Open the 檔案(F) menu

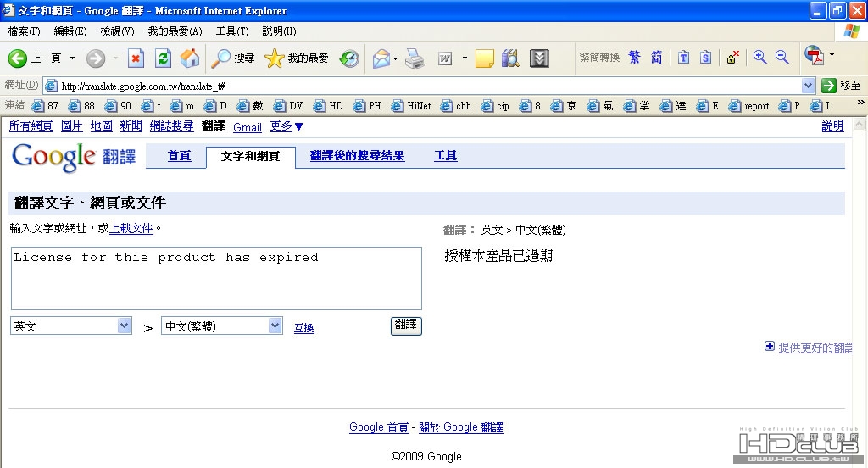pos(24,31)
